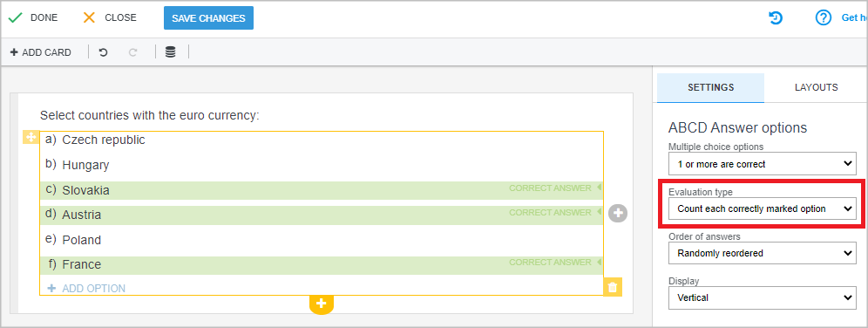Open the database stack icon

(171, 52)
